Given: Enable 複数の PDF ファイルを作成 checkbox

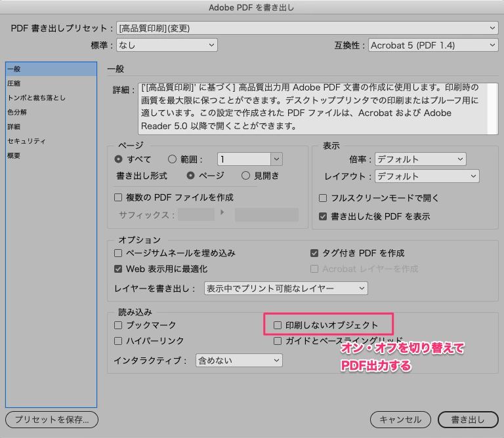Looking at the screenshot, I should point(118,197).
